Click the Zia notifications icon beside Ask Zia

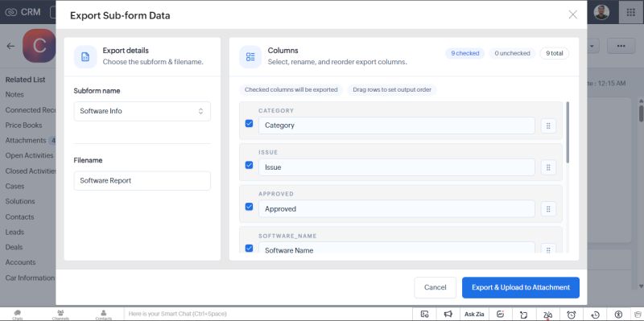click(500, 314)
